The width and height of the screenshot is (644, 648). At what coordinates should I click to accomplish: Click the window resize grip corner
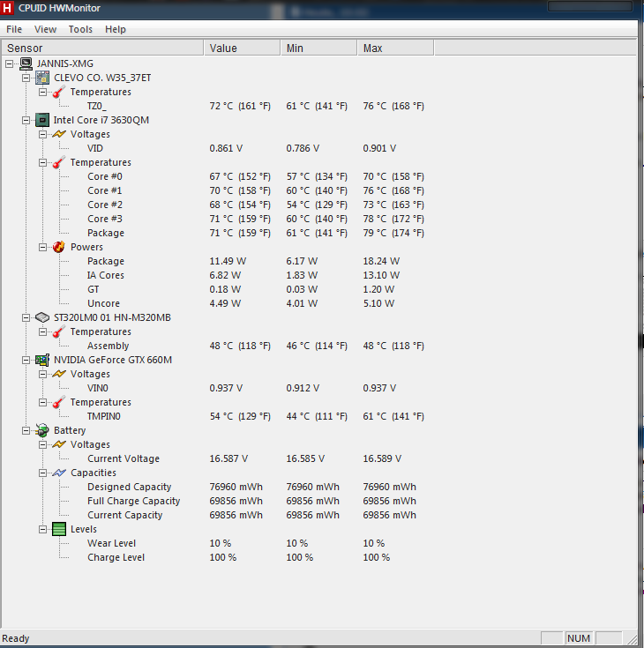(x=631, y=639)
